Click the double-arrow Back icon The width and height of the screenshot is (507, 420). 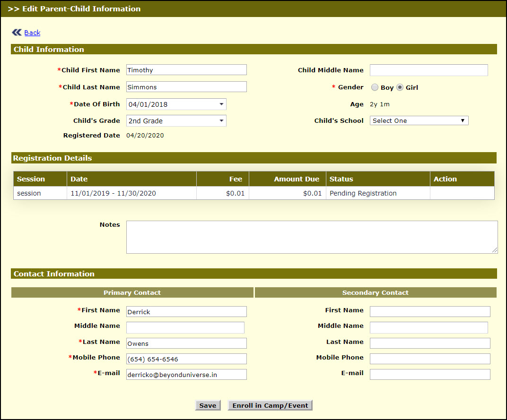[x=17, y=32]
